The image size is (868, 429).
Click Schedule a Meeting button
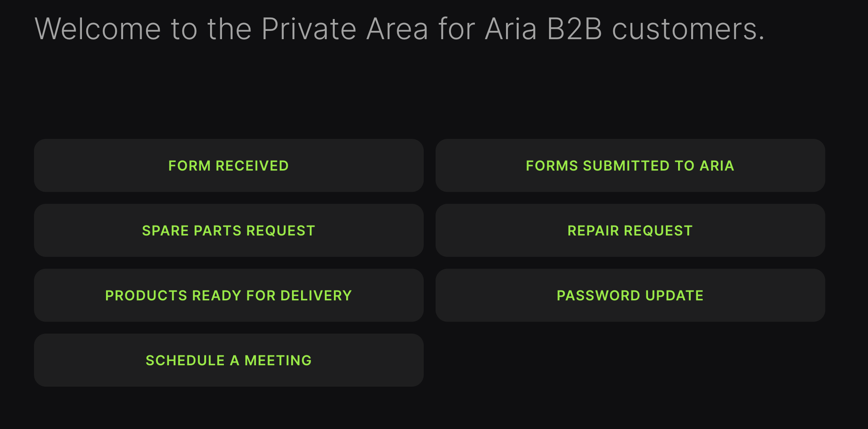click(229, 360)
